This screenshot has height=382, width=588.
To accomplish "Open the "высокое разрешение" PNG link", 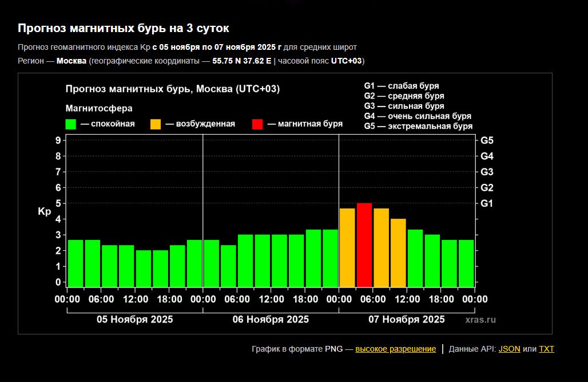I will [x=395, y=349].
